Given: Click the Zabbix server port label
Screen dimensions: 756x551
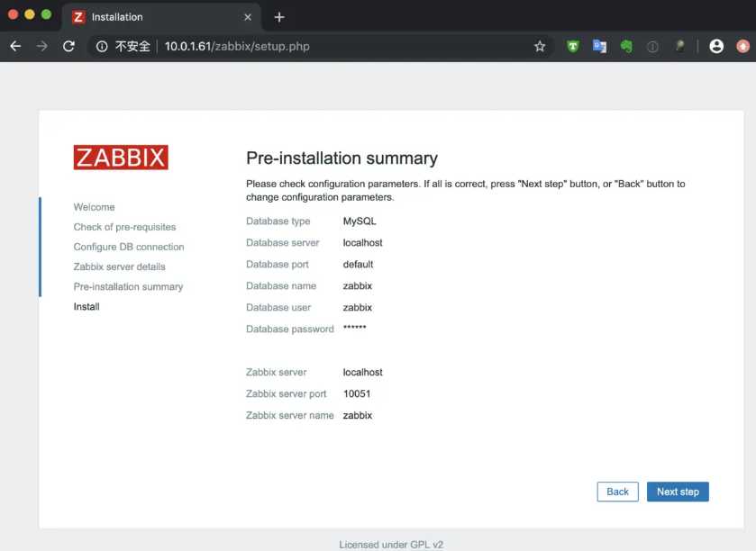Looking at the screenshot, I should pos(286,394).
